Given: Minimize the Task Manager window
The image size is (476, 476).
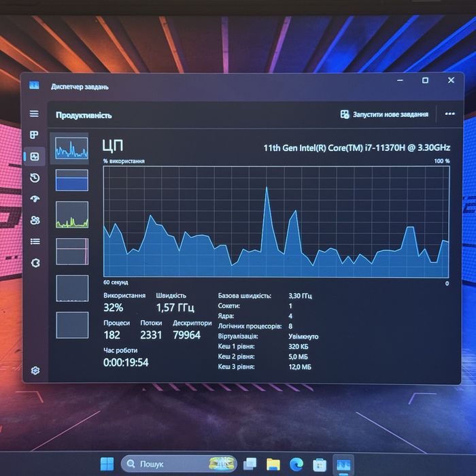Looking at the screenshot, I should pyautogui.click(x=400, y=80).
